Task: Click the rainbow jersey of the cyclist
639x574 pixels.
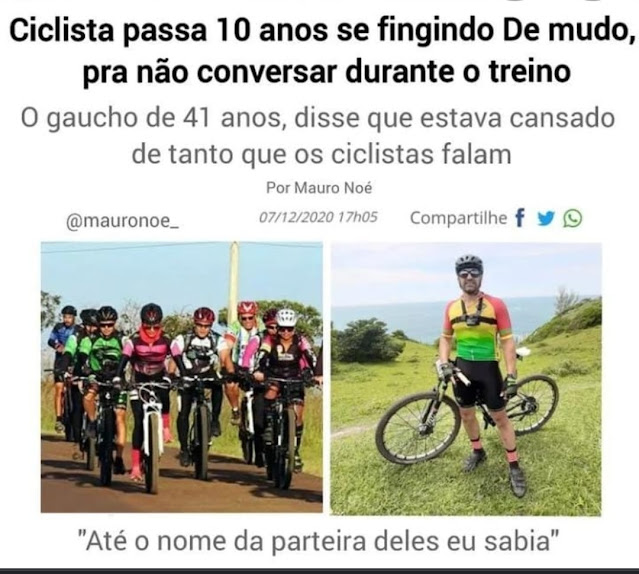Action: pyautogui.click(x=477, y=328)
